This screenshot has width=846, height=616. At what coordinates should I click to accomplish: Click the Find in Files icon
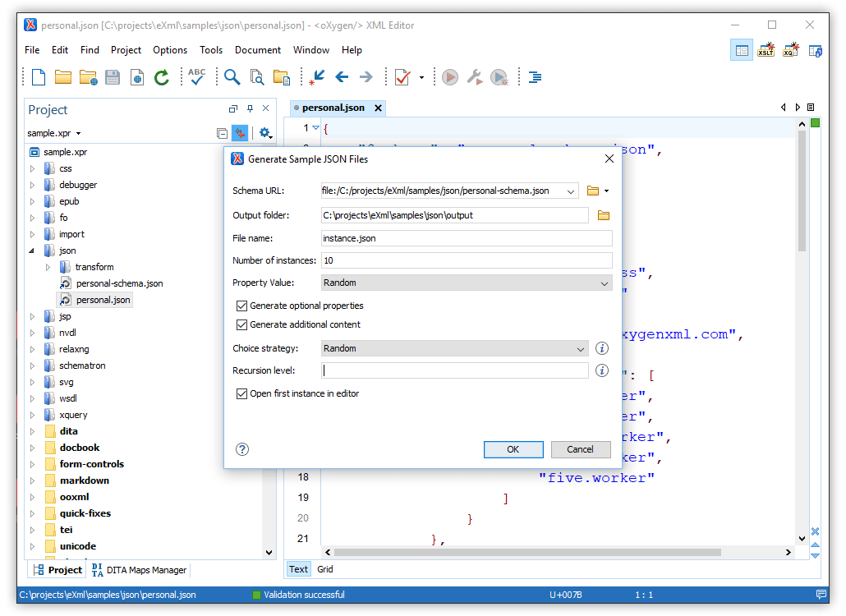click(x=257, y=77)
